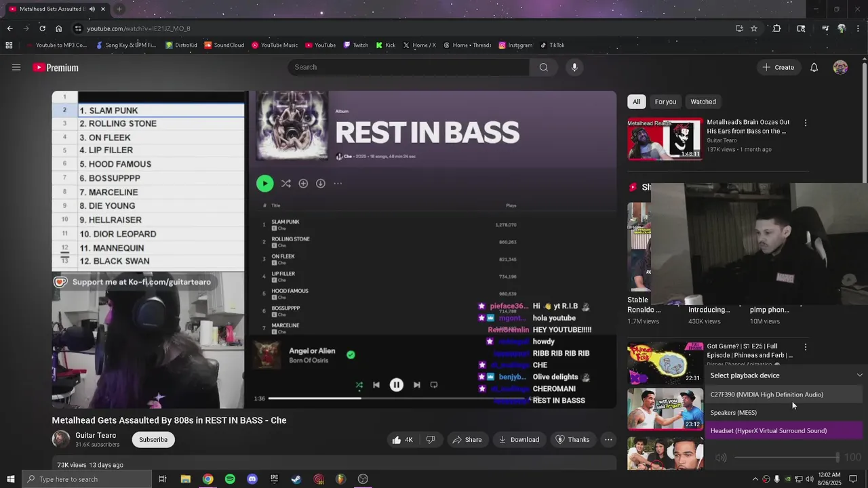Click the search magnifier button
Image resolution: width=868 pixels, height=488 pixels.
click(x=543, y=67)
